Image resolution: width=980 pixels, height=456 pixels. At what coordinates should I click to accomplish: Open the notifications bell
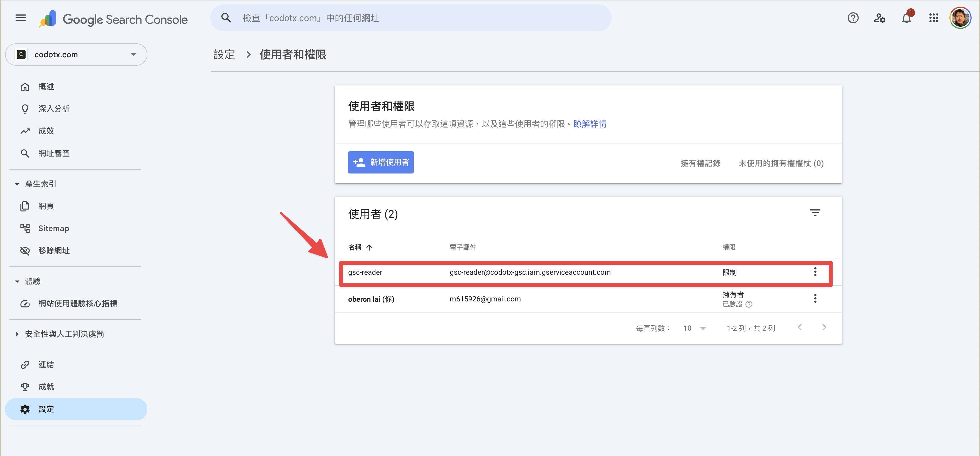tap(907, 18)
